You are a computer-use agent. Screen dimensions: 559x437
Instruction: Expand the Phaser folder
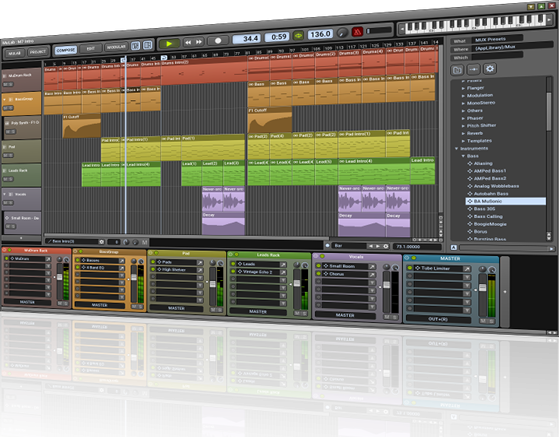click(x=463, y=118)
